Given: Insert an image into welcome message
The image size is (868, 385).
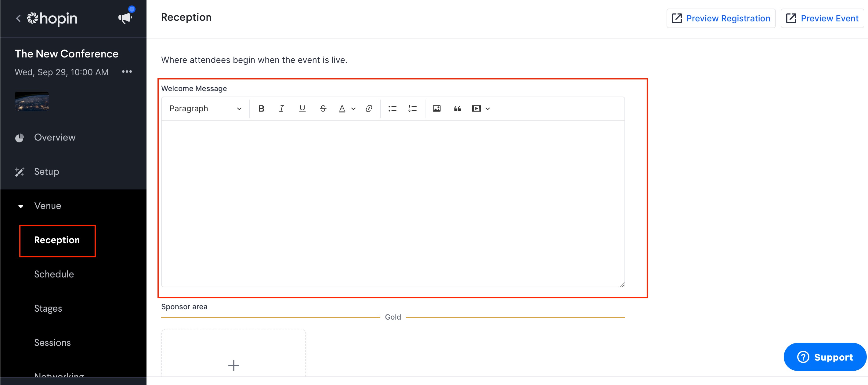Looking at the screenshot, I should 436,109.
